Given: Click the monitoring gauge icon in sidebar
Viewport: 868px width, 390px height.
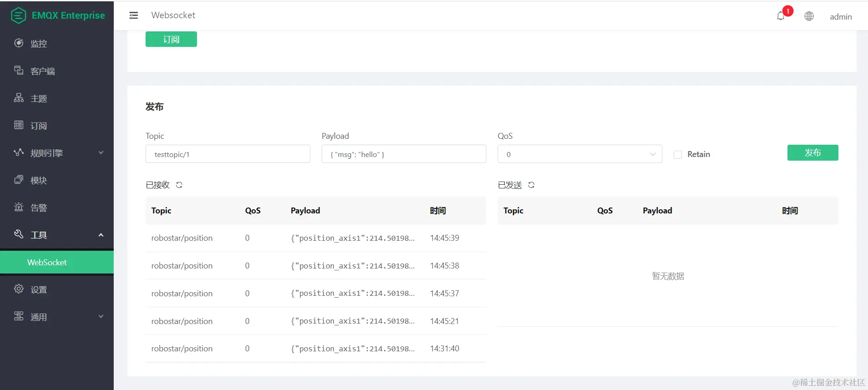Looking at the screenshot, I should click(19, 43).
